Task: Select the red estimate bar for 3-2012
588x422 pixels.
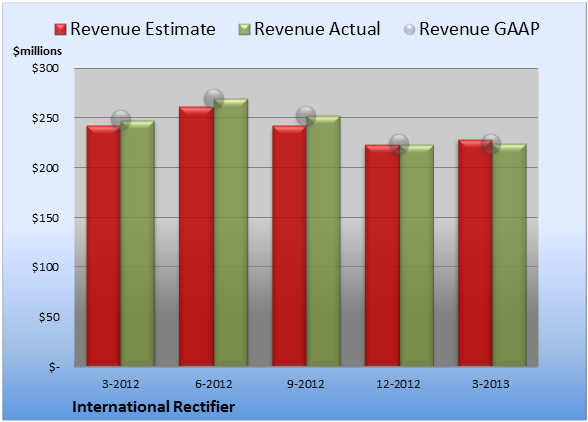Action: coord(104,246)
